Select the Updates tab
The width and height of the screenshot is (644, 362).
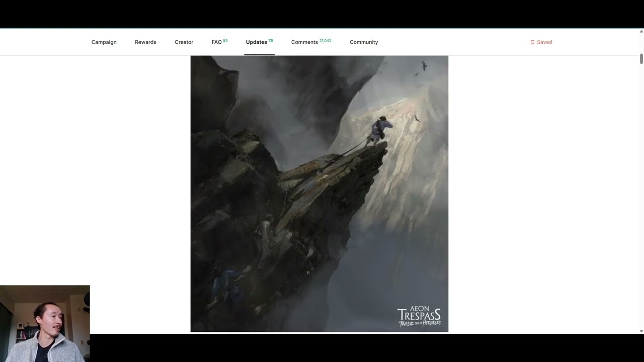coord(259,42)
